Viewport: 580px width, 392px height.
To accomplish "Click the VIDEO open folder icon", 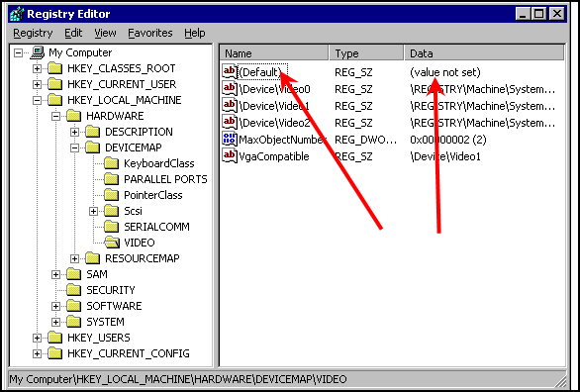I will tap(111, 243).
